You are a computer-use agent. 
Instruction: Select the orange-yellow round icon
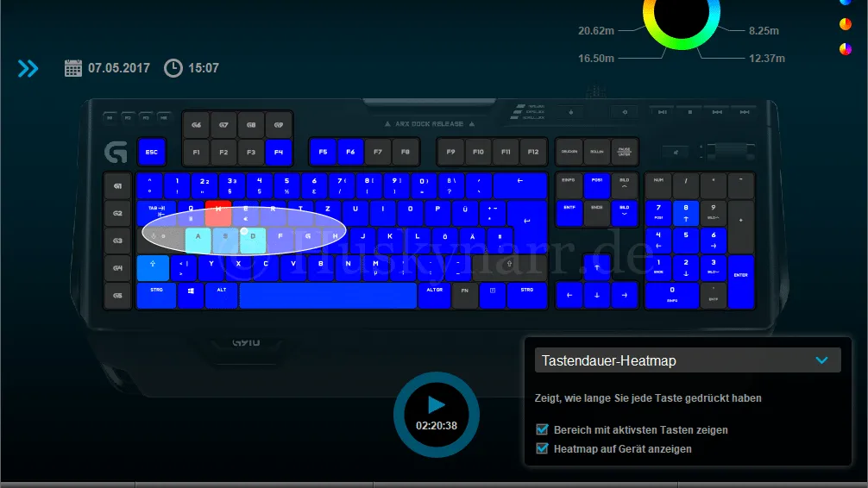pyautogui.click(x=846, y=24)
